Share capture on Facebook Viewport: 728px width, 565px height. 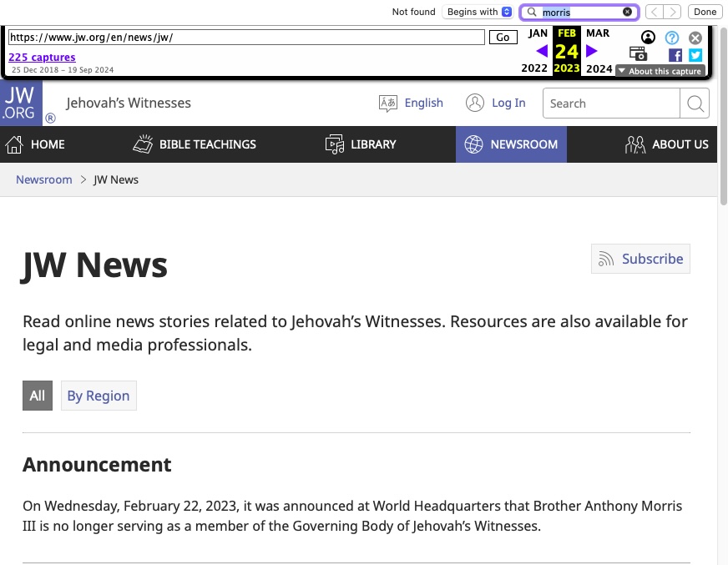pyautogui.click(x=675, y=55)
